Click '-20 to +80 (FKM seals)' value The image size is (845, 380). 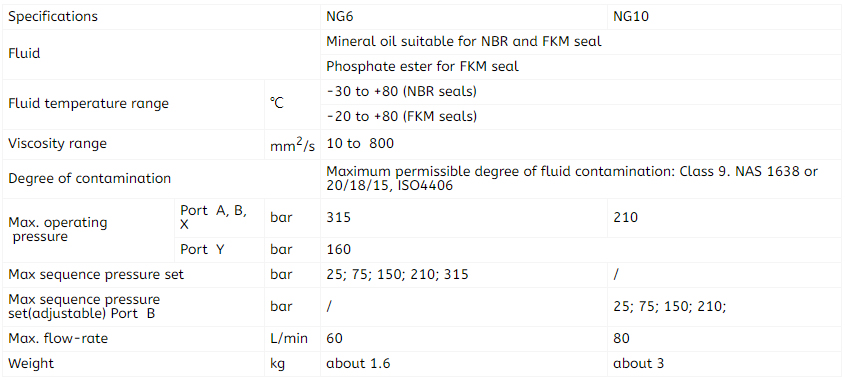point(401,116)
